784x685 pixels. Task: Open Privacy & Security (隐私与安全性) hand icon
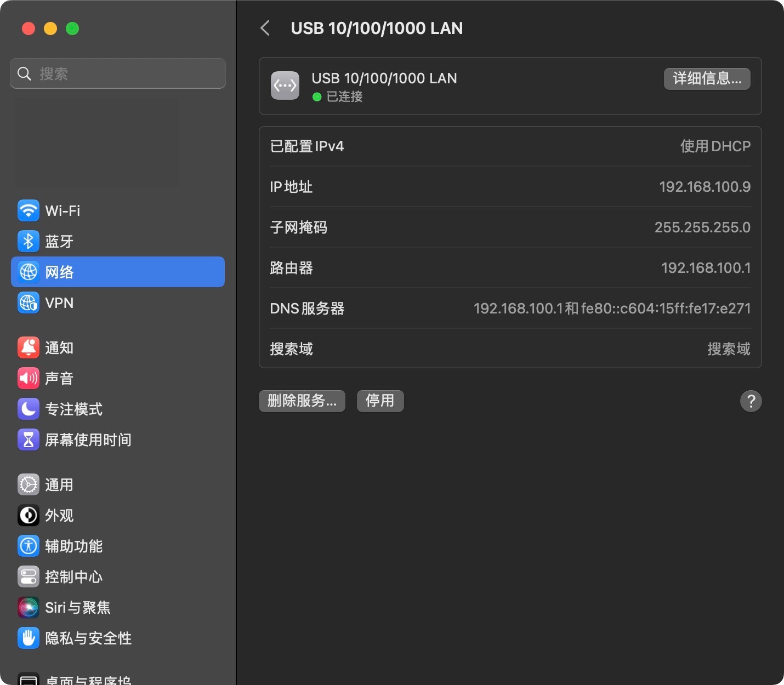[x=29, y=638]
